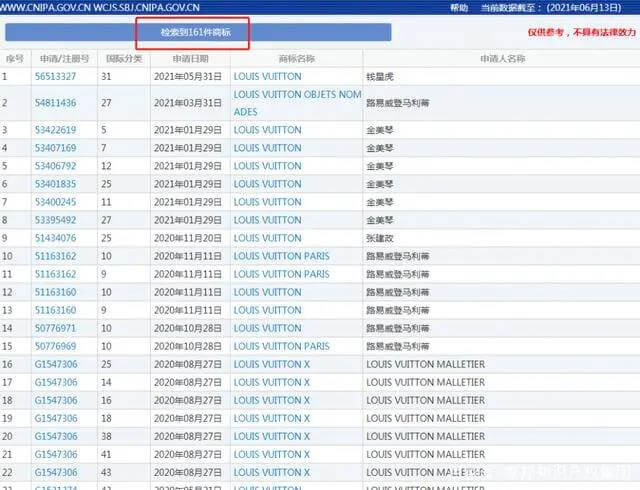The image size is (640, 490).
Task: Select class 5 cell for 53422619
Action: tap(104, 130)
